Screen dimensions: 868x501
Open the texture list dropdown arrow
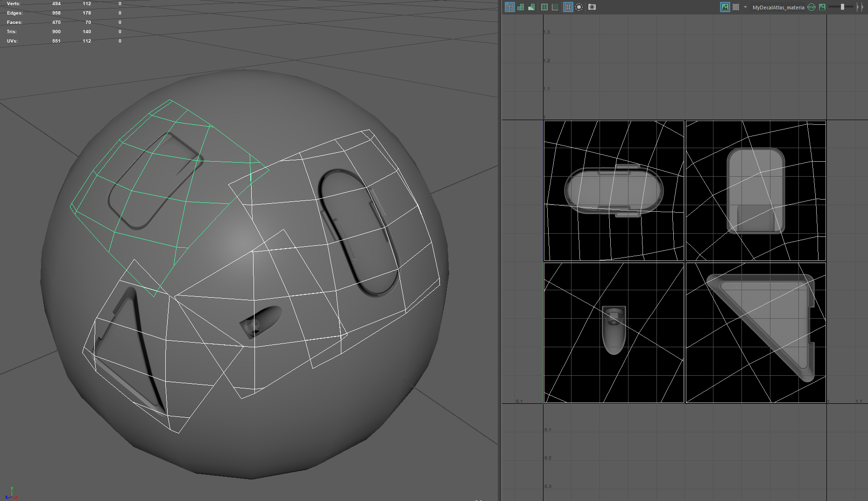click(745, 7)
